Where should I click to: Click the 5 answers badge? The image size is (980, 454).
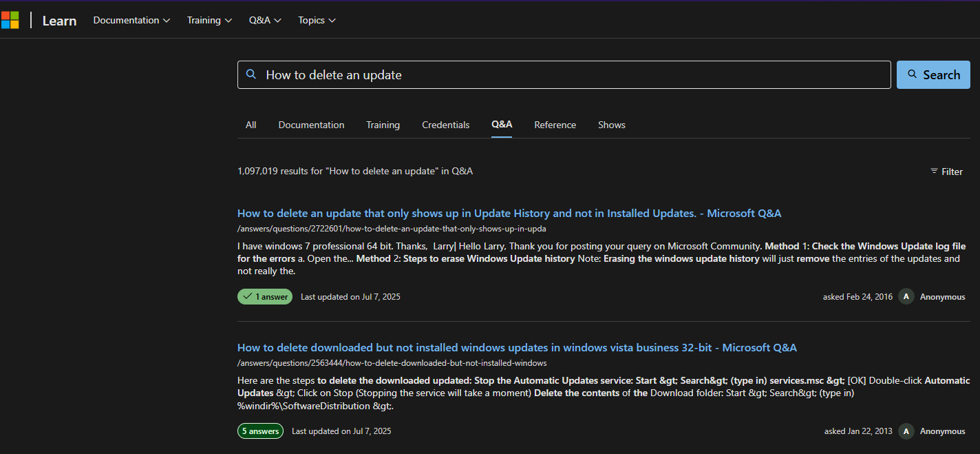click(x=260, y=431)
